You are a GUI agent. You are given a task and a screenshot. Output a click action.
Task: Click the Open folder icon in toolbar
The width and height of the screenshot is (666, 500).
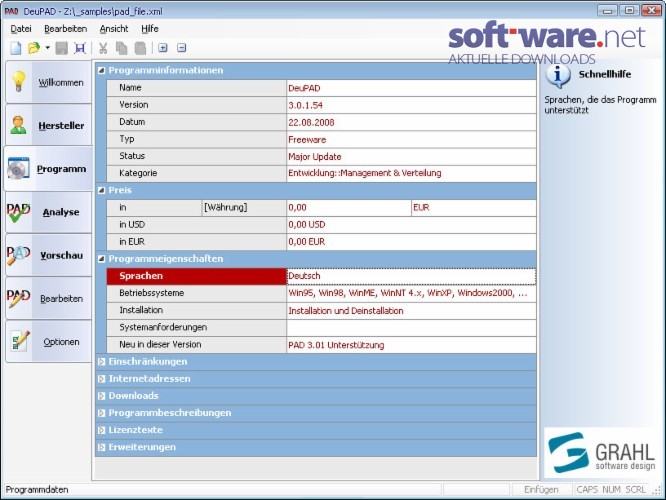[x=34, y=48]
